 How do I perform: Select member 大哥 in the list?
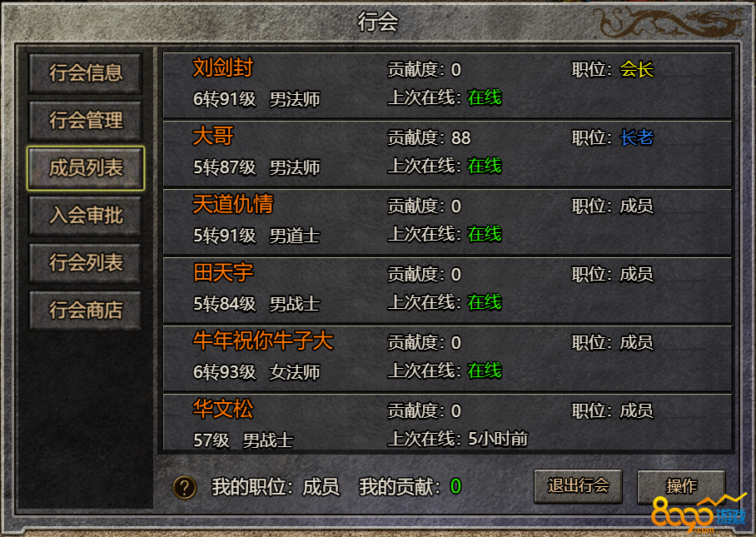click(447, 154)
